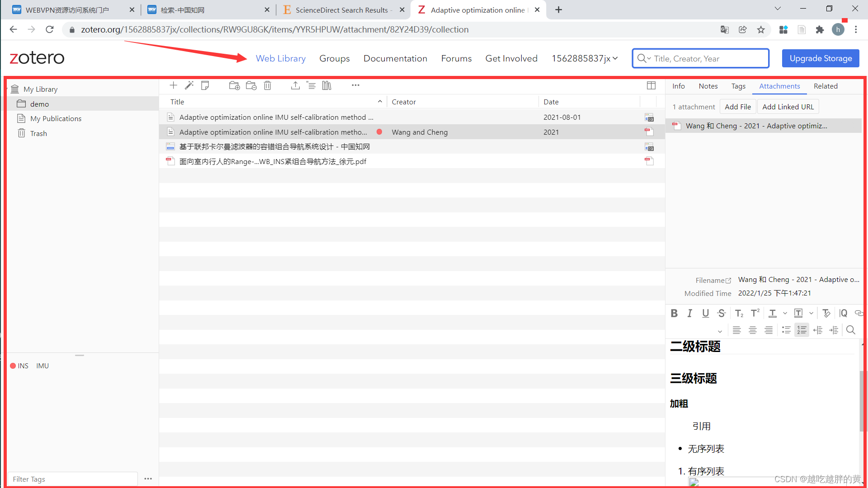Image resolution: width=868 pixels, height=488 pixels.
Task: Click the Export upload icon
Action: coord(295,85)
